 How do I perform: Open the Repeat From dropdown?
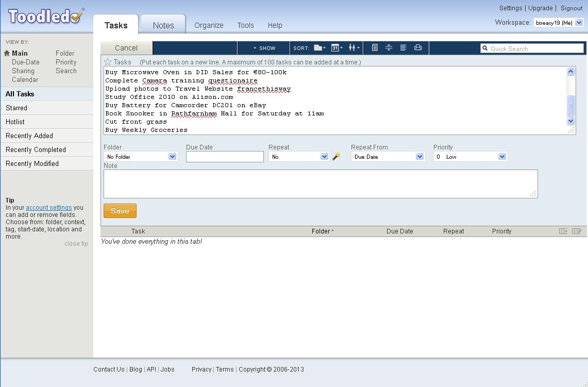coord(388,156)
